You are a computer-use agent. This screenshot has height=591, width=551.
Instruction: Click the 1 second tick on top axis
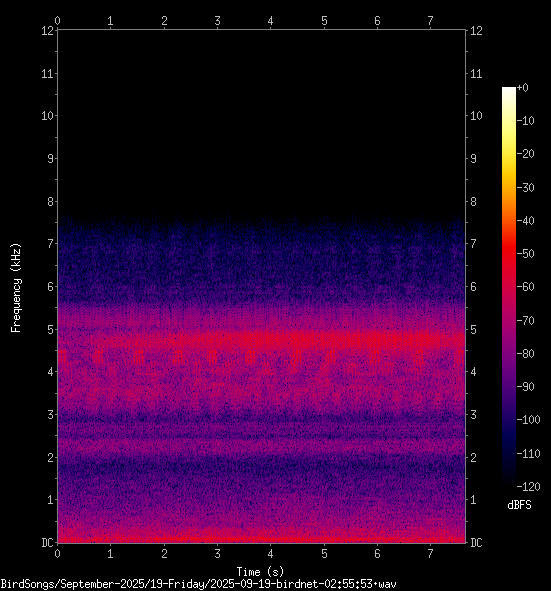point(110,21)
